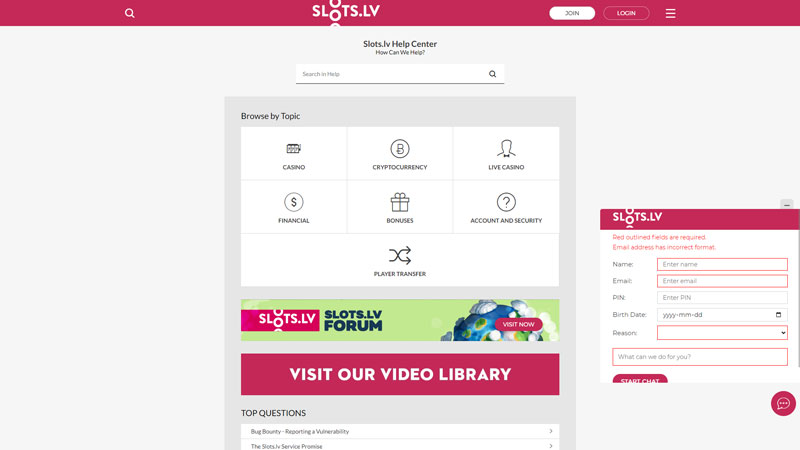Choose the Live Casino topic icon
Image resolution: width=800 pixels, height=450 pixels.
coord(506,148)
